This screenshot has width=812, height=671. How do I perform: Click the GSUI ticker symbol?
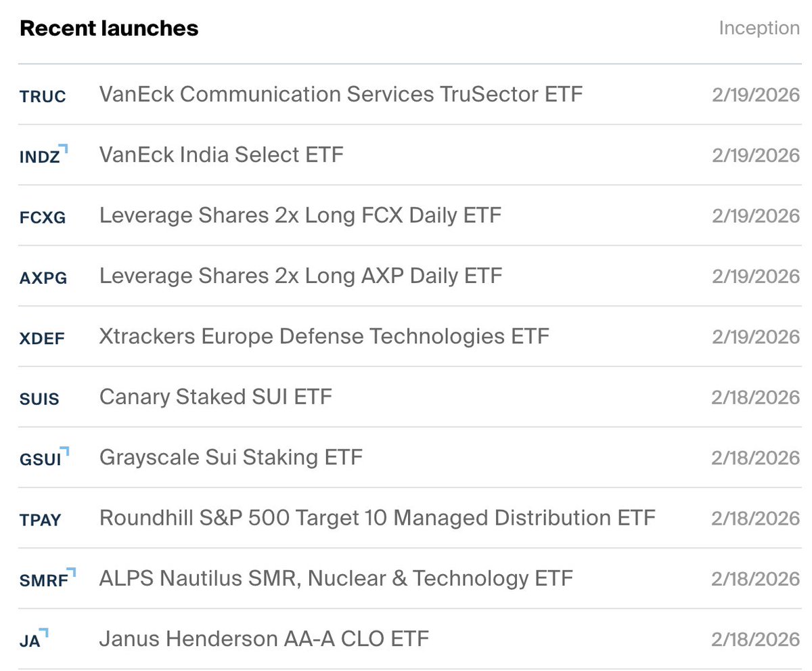coord(41,459)
